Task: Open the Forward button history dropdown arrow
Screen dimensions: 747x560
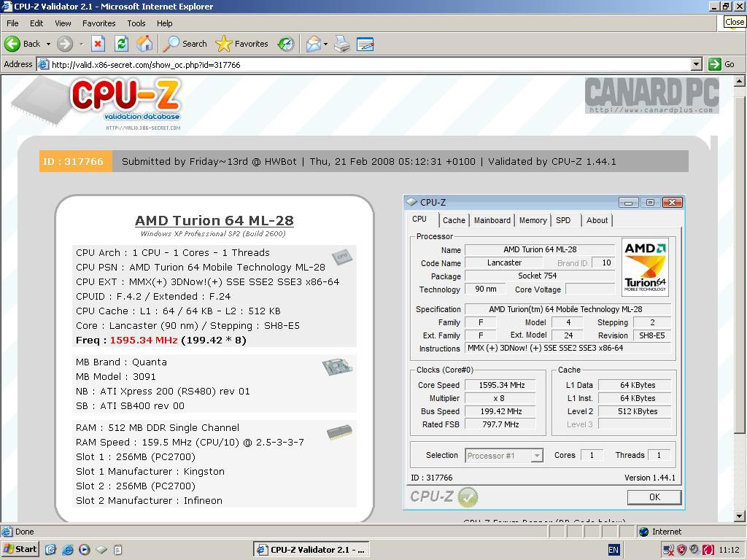Action: 81,44
